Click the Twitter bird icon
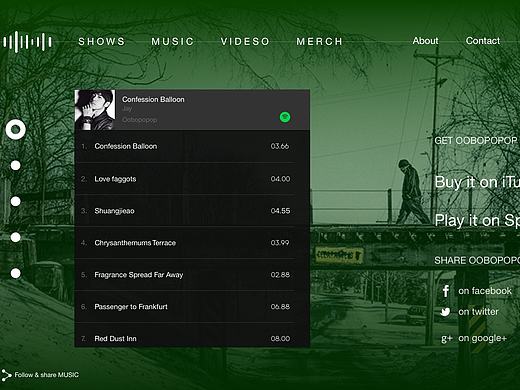This screenshot has width=520, height=390. pyautogui.click(x=445, y=312)
